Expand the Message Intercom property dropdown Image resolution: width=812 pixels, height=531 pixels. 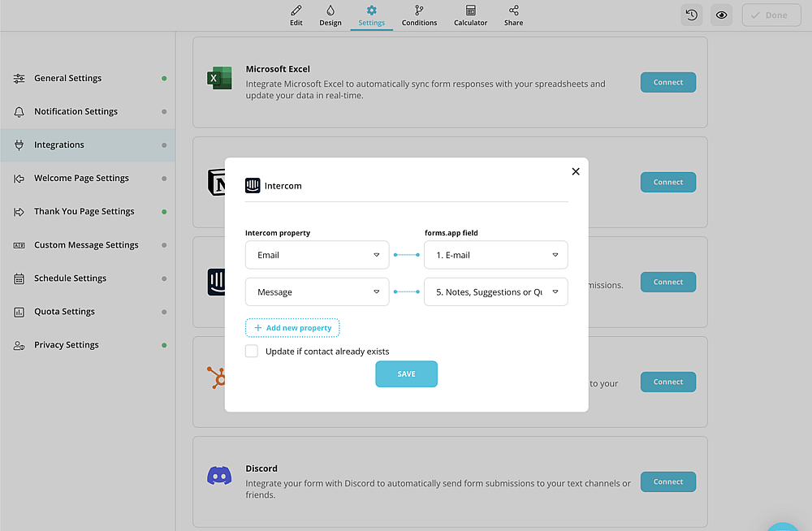pos(317,292)
